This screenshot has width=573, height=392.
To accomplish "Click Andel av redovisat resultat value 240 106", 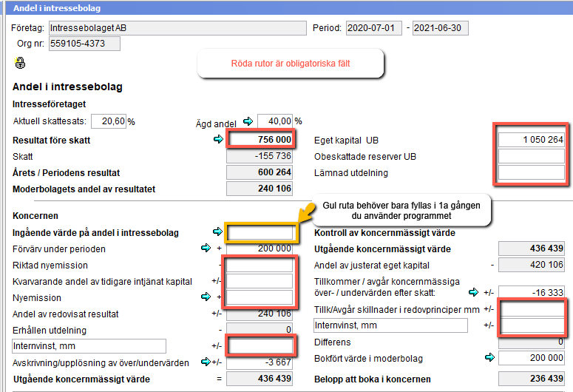I will point(260,314).
